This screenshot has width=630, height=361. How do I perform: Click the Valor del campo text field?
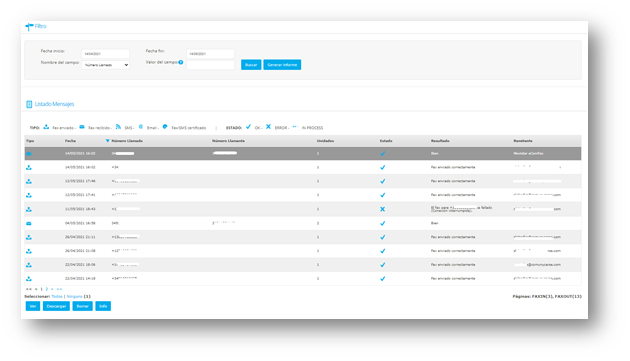point(211,65)
